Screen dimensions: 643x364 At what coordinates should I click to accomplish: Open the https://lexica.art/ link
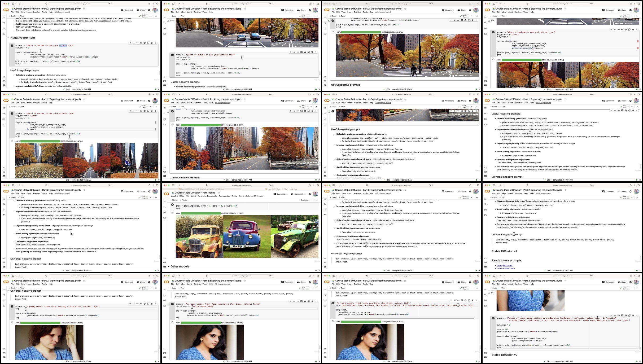tap(505, 265)
